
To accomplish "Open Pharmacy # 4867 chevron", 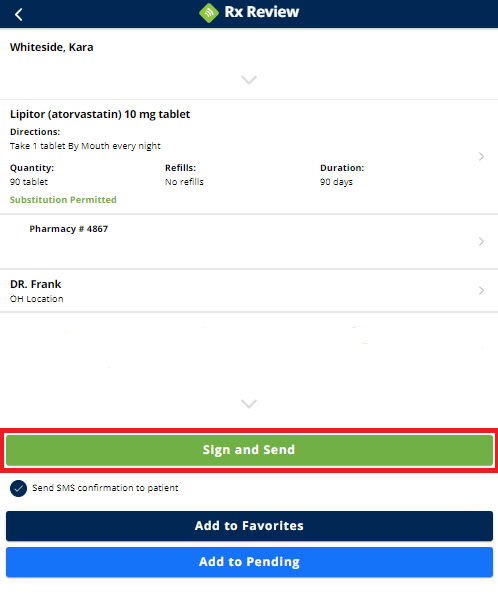I will (481, 241).
